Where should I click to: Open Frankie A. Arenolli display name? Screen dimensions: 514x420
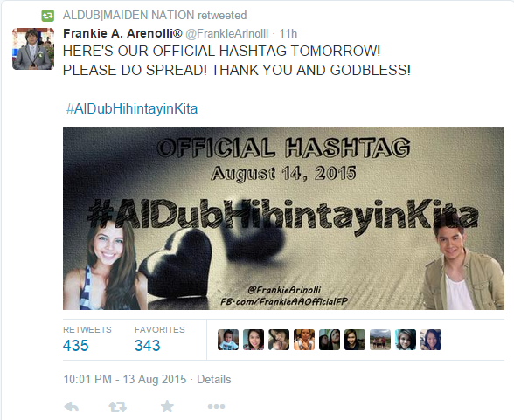[x=122, y=33]
